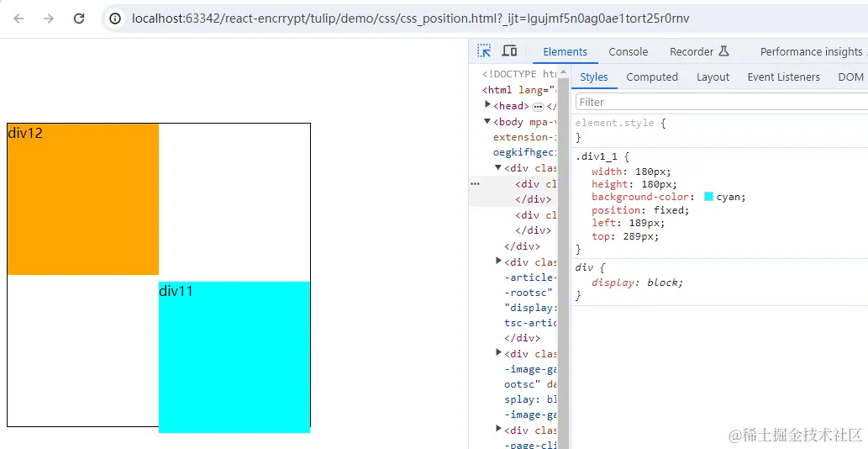The height and width of the screenshot is (449, 868).
Task: Open the Performance insights tab
Action: [811, 51]
